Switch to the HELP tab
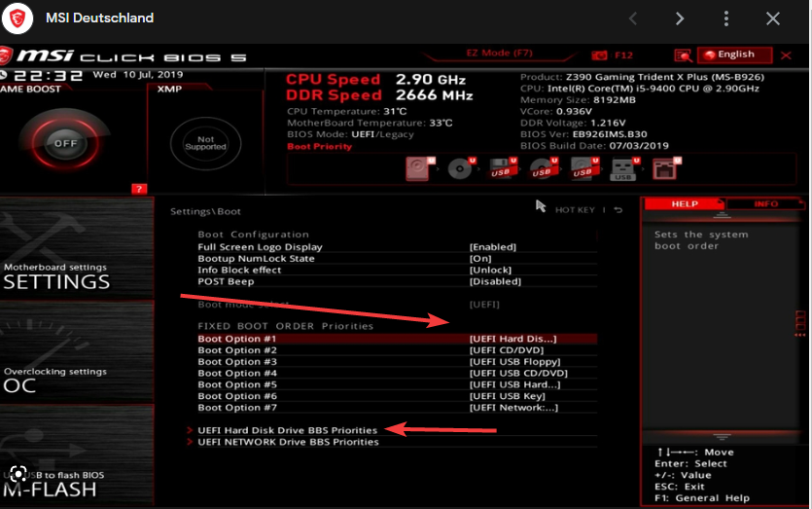 pos(684,203)
